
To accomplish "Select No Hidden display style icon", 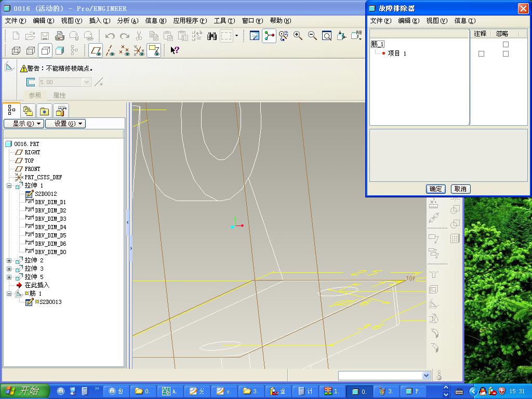I will [45, 51].
